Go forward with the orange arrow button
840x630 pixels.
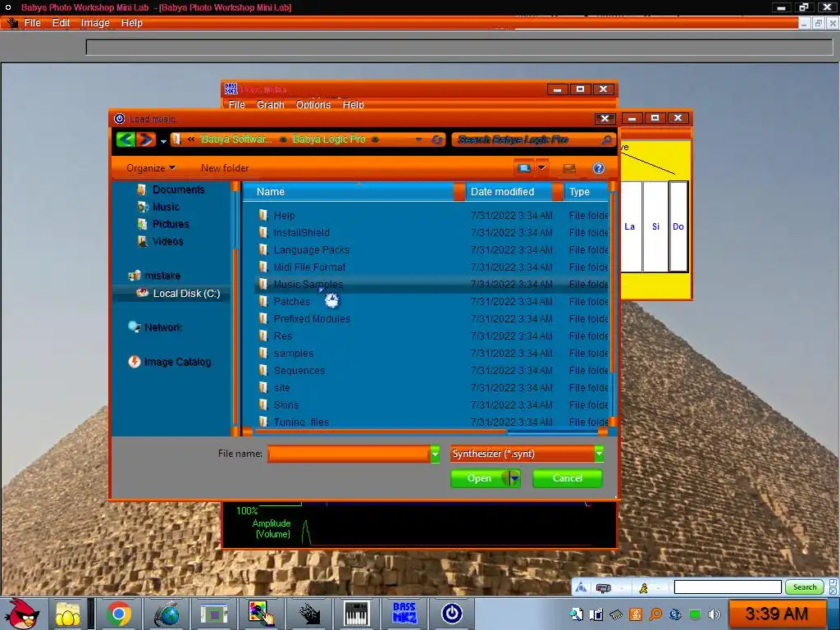(x=146, y=139)
